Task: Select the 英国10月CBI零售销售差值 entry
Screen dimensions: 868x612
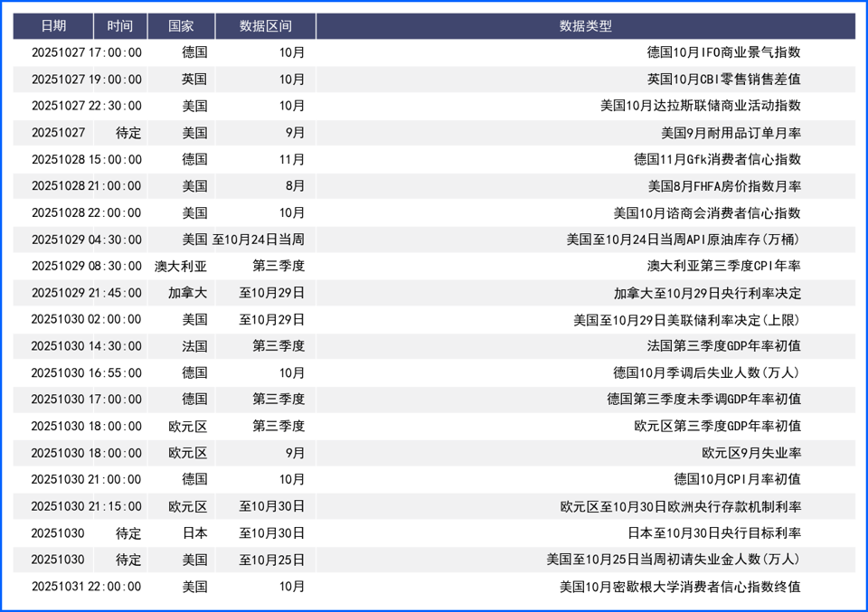Action: coord(723,80)
